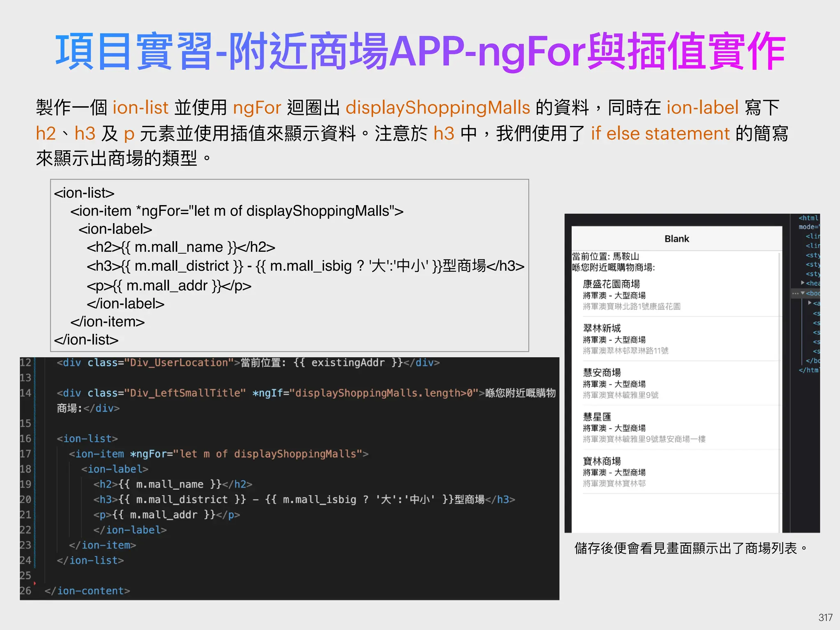This screenshot has width=840, height=630.
Task: Click the address 將軍澳寶琳北路1號康盛花園
Action: (632, 306)
